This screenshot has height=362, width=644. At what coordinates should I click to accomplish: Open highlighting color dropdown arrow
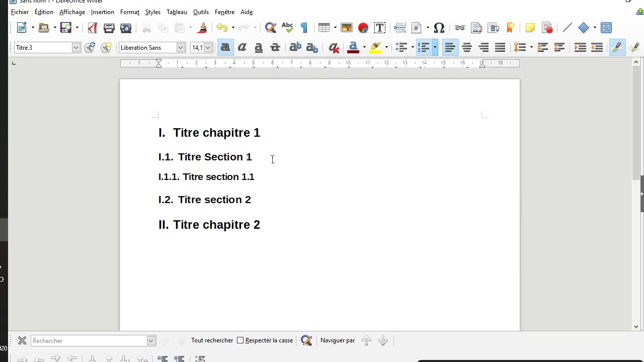(x=386, y=48)
